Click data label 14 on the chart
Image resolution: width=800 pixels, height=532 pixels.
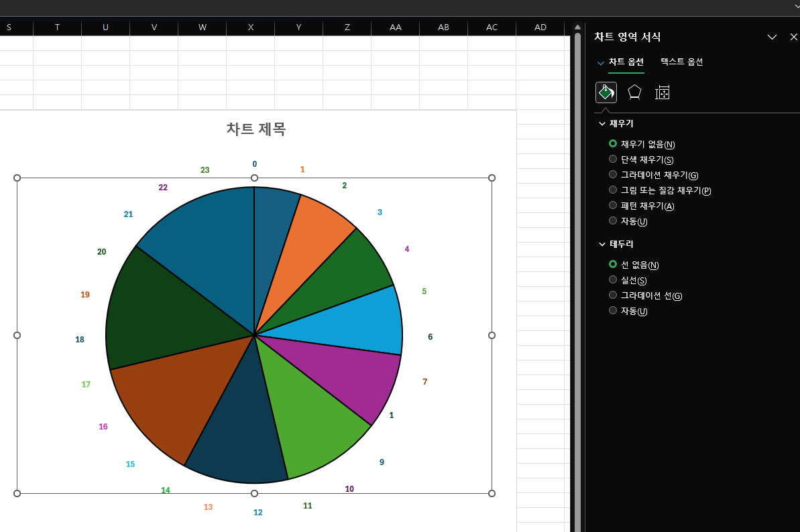click(x=166, y=490)
